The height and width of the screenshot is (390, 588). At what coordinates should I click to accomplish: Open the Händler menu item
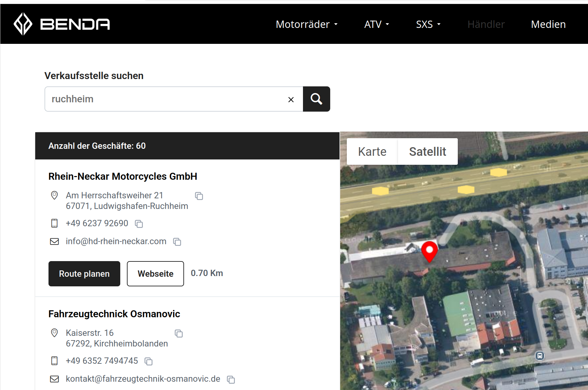[486, 24]
